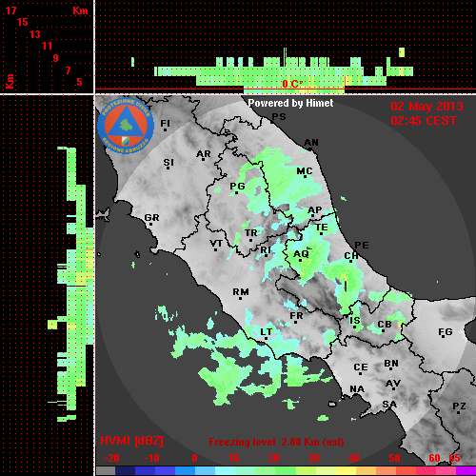Click the 0 C° freezing line label
The image size is (476, 476).
click(x=292, y=84)
